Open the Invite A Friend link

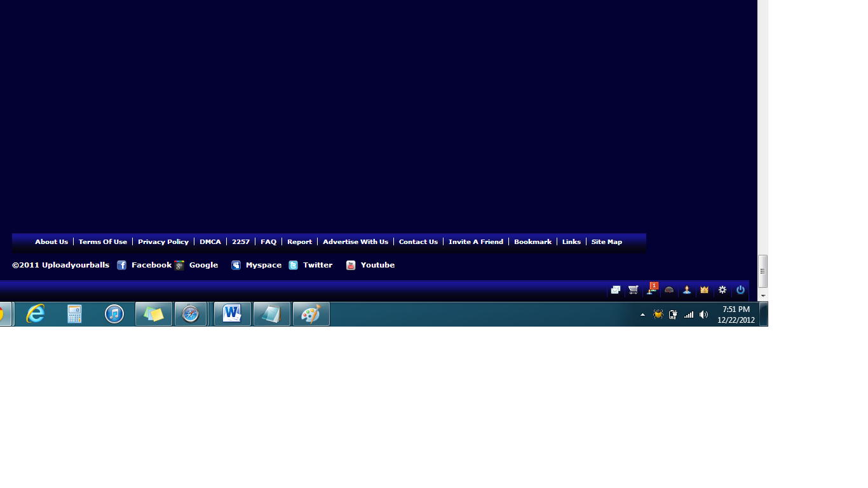pyautogui.click(x=476, y=242)
